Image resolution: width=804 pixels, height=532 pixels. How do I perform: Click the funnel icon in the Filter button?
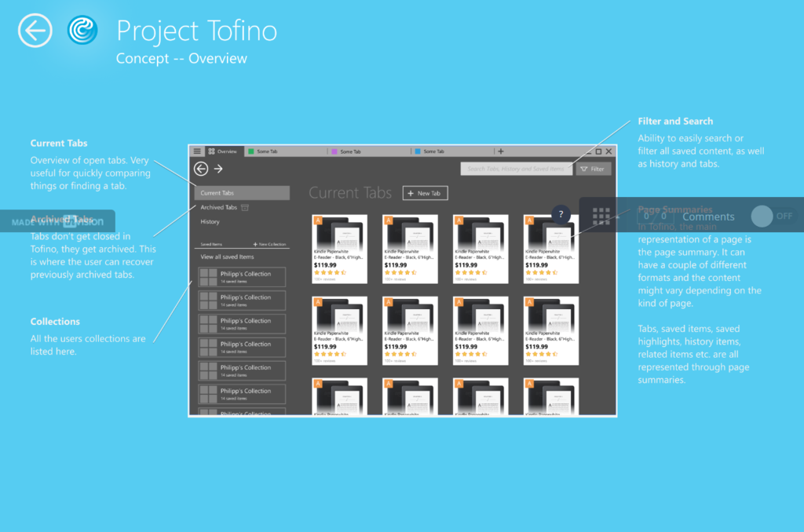tap(584, 169)
